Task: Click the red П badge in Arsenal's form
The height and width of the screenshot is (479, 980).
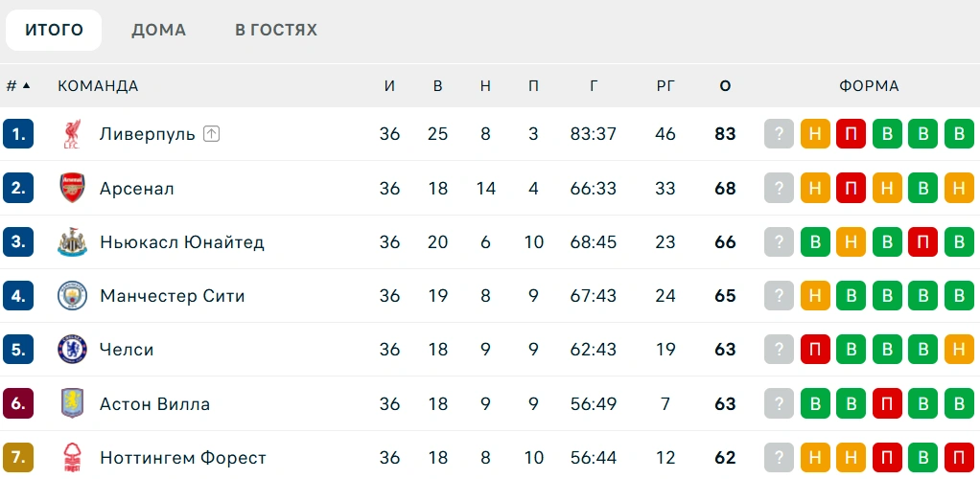Action: coord(851,188)
